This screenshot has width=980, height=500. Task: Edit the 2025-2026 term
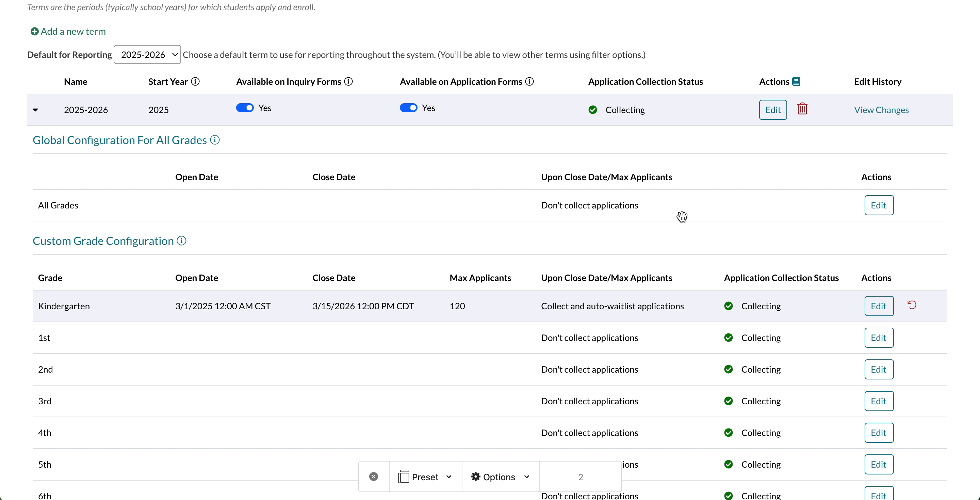pos(773,110)
